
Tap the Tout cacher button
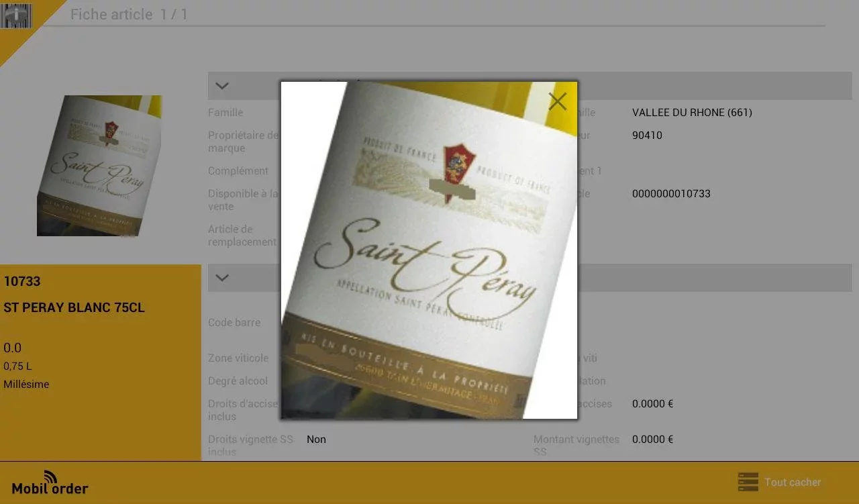779,482
